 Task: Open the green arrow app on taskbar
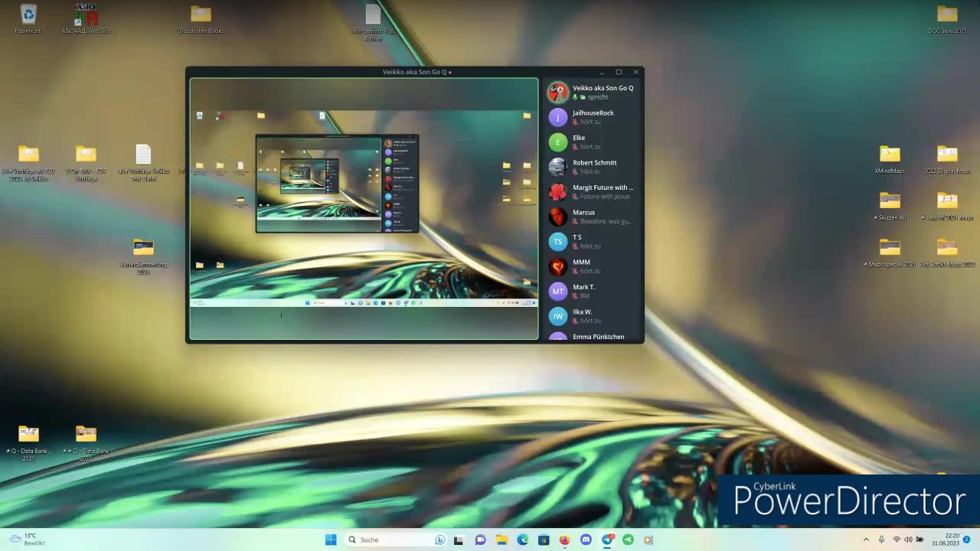[x=628, y=540]
